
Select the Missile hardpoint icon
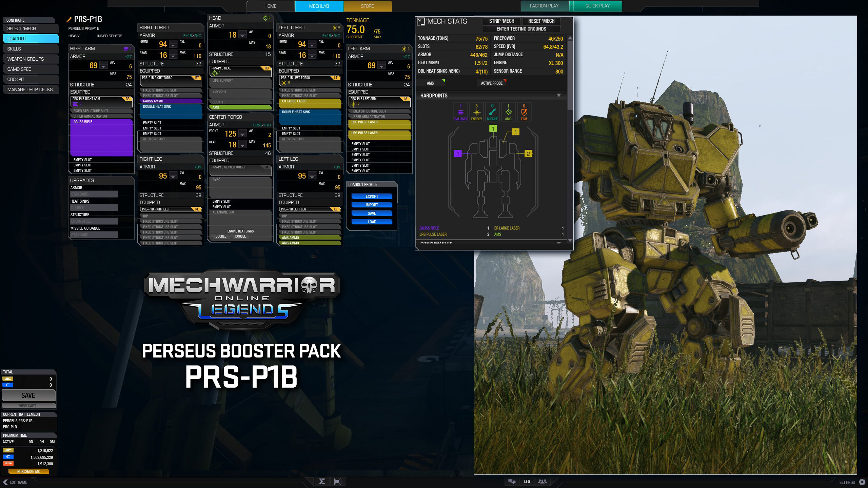(x=492, y=112)
